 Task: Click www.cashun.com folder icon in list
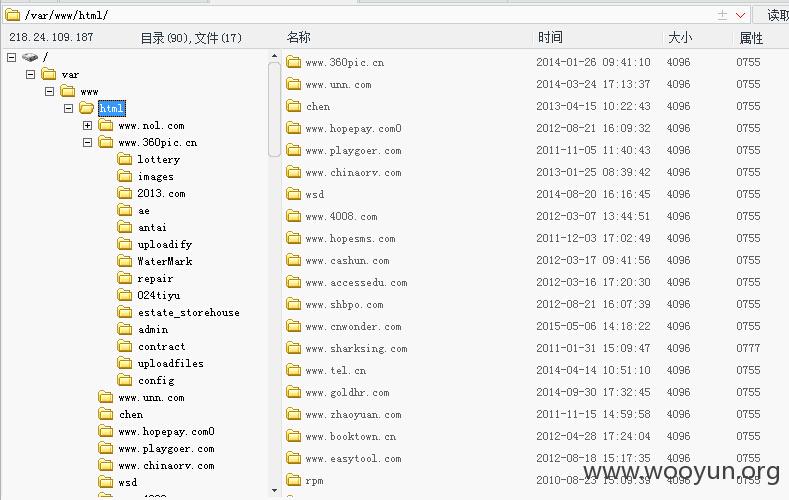pyautogui.click(x=293, y=260)
